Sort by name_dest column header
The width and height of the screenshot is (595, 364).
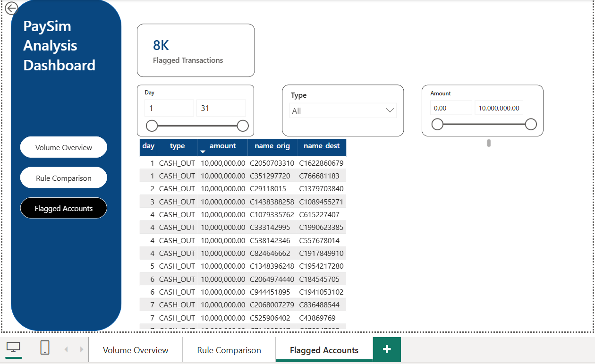[322, 146]
